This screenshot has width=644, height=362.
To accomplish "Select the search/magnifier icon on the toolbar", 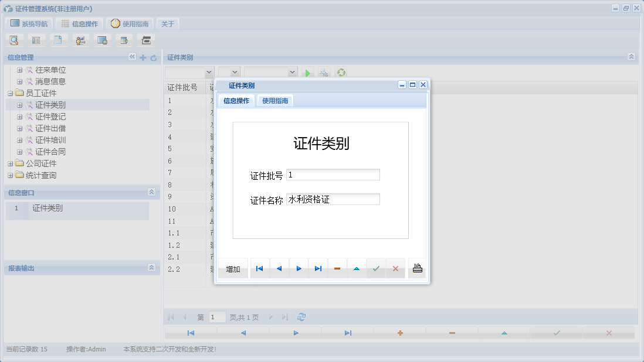I will tap(14, 40).
